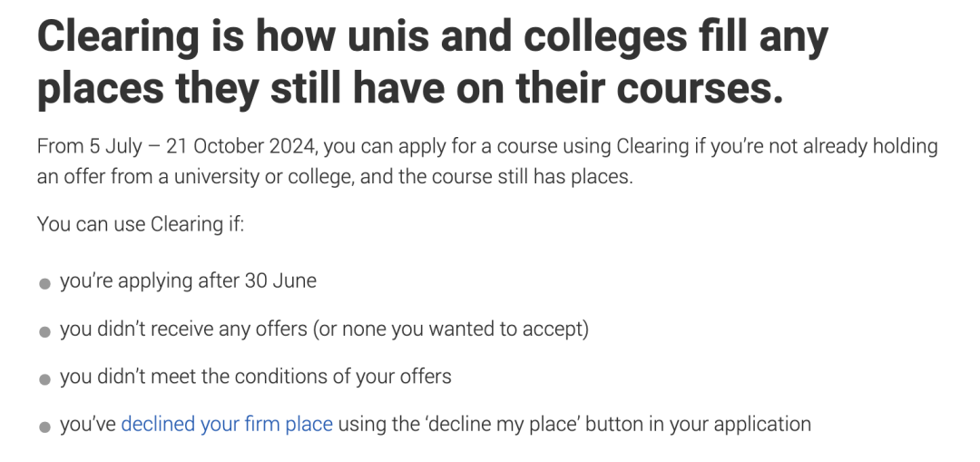Screen dimensions: 980x462
Task: Click the words 'and the course still has places.'
Action: coord(497,177)
